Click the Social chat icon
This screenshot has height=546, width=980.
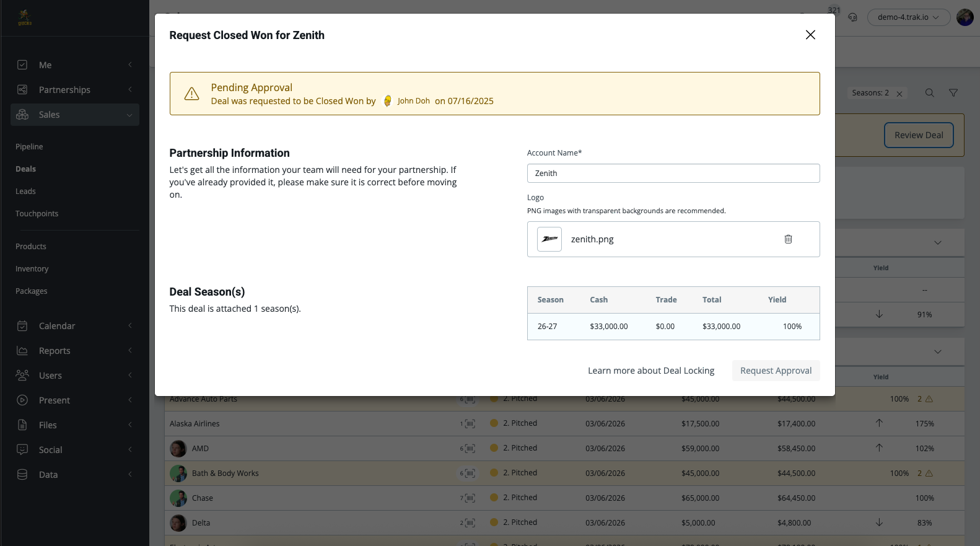[x=22, y=450]
